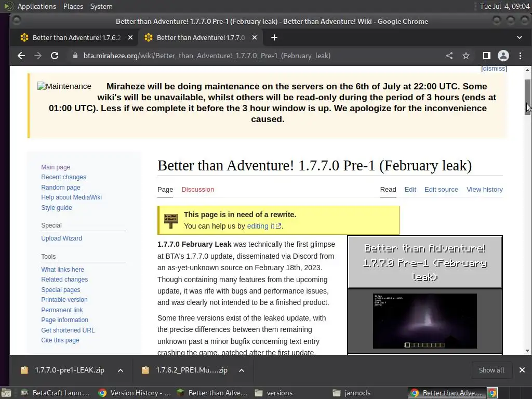Open the System menu

(101, 6)
